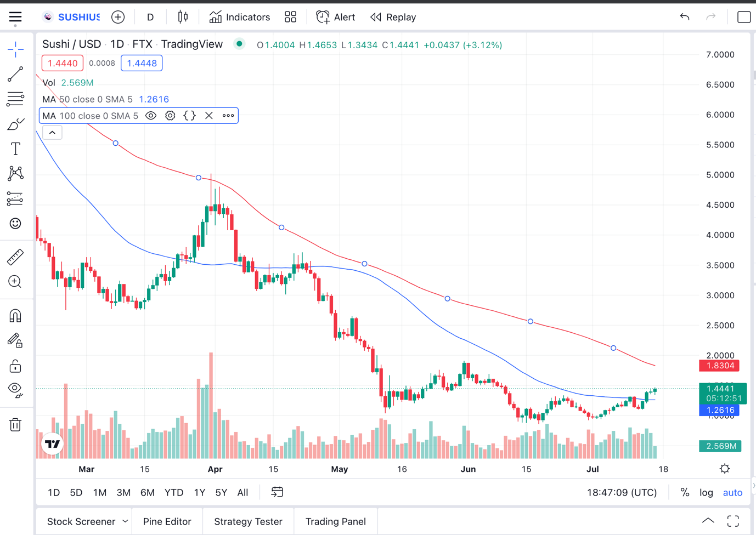Image resolution: width=756 pixels, height=535 pixels.
Task: Toggle percent scale mode
Action: (x=685, y=493)
